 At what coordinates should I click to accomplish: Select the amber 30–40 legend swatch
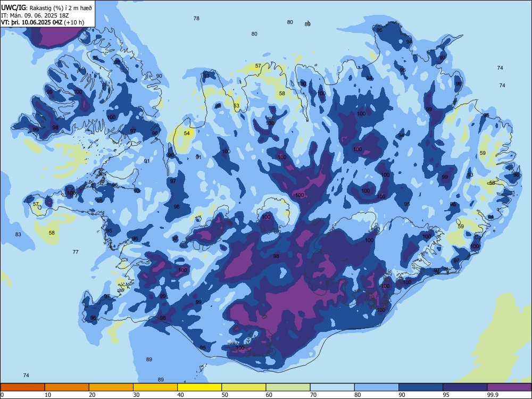tap(155, 387)
